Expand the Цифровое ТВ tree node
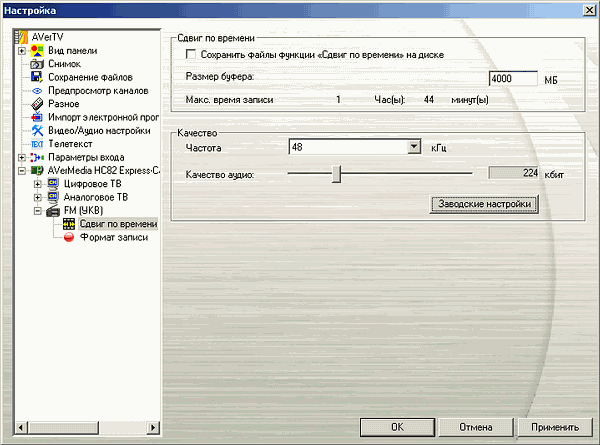The height and width of the screenshot is (445, 600). 38,184
